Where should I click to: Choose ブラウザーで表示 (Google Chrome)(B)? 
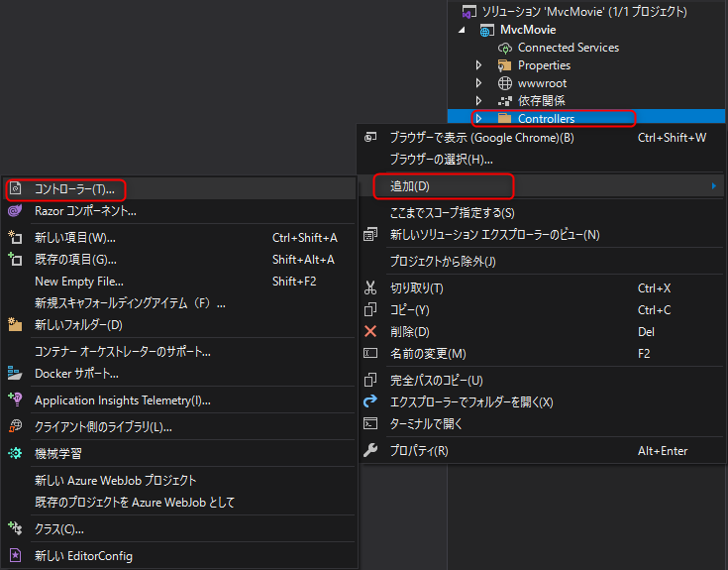coord(542,138)
